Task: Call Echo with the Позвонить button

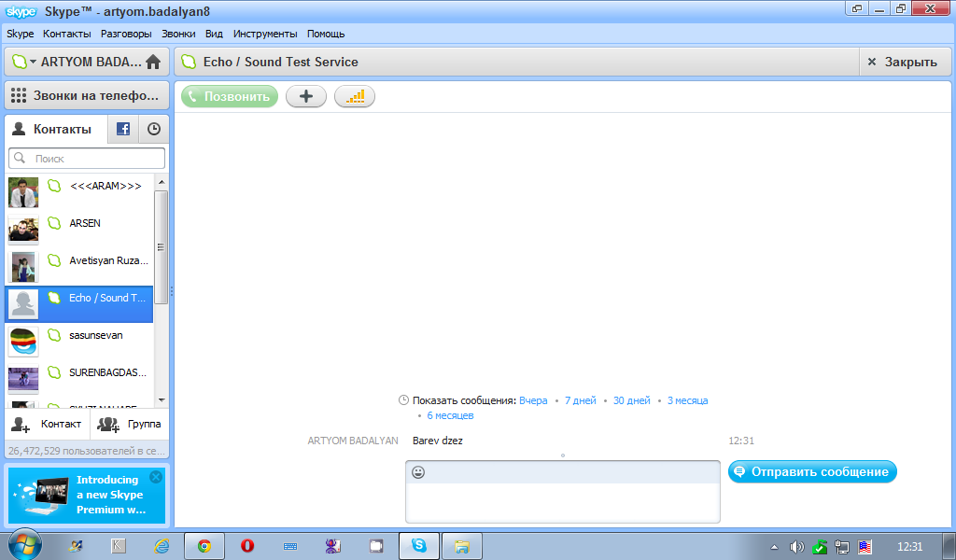Action: [230, 96]
